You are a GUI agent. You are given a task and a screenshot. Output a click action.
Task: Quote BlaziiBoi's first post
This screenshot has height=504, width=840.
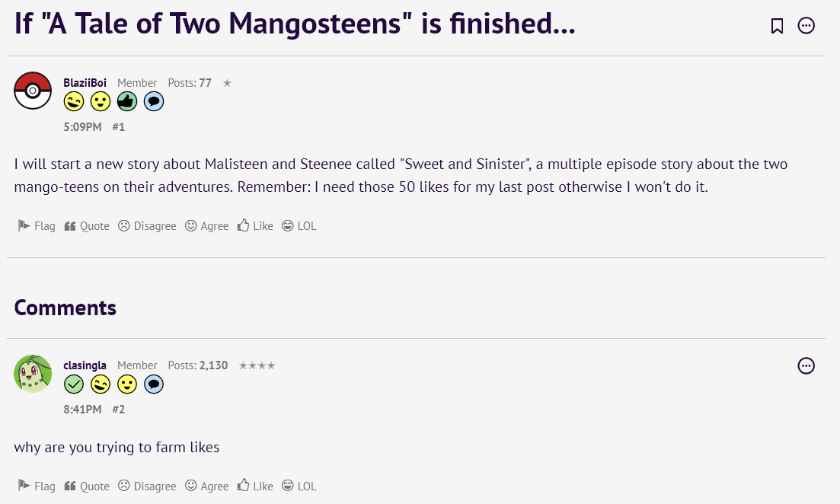(x=87, y=226)
